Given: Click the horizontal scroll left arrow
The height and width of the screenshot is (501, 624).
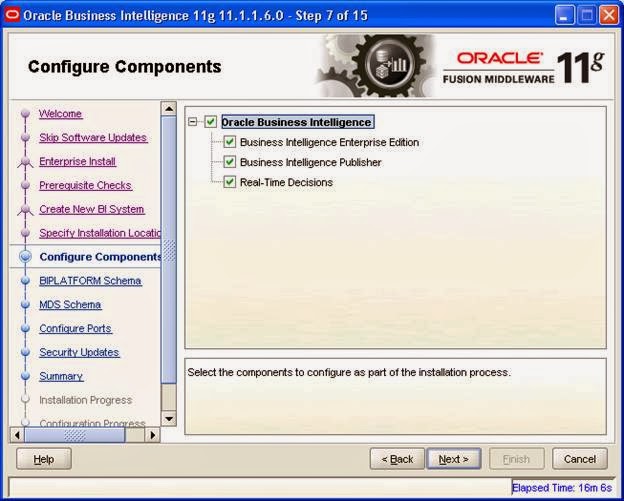Looking at the screenshot, I should pyautogui.click(x=17, y=435).
